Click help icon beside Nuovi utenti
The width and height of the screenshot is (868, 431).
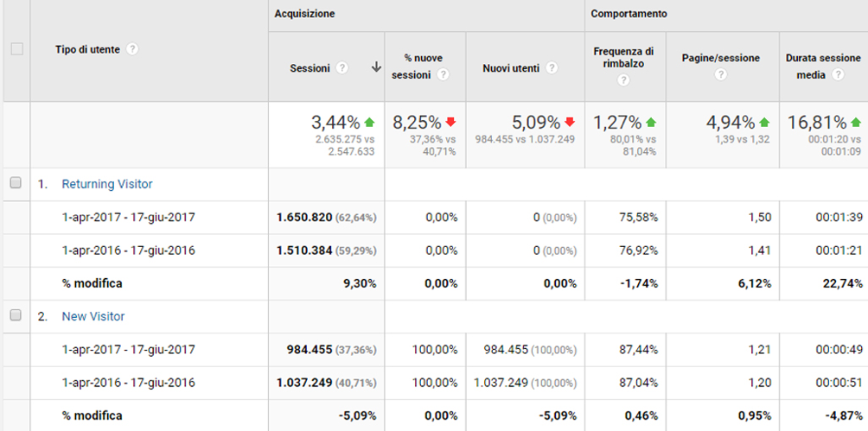pyautogui.click(x=552, y=68)
